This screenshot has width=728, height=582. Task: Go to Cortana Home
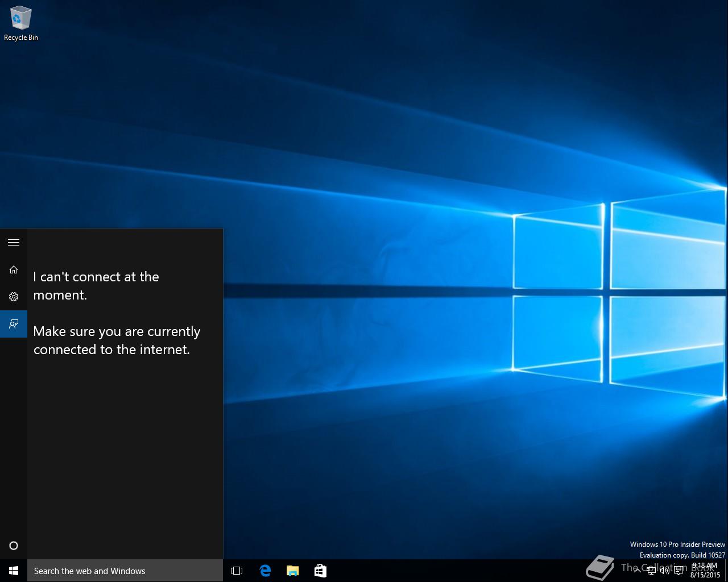14,269
